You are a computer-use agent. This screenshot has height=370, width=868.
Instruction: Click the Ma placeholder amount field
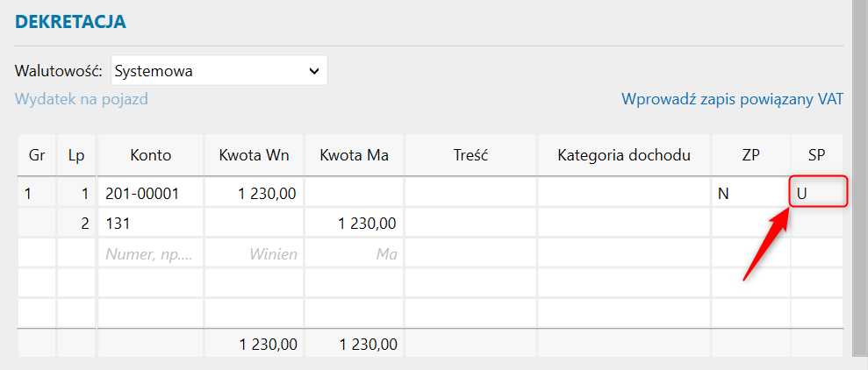(x=354, y=254)
